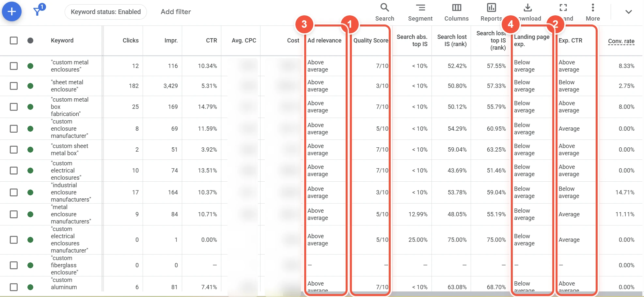Toggle the select all keywords checkbox

14,41
